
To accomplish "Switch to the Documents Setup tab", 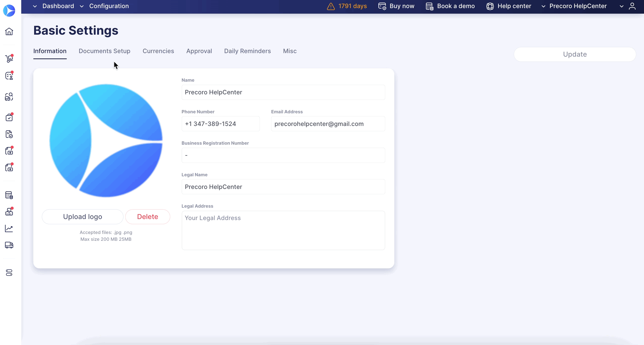I will [104, 51].
